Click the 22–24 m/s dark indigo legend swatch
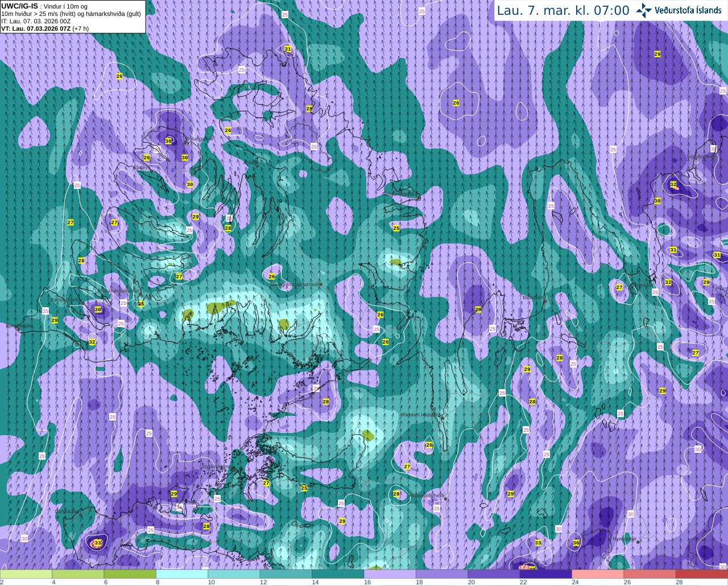728x586 pixels. [545, 574]
